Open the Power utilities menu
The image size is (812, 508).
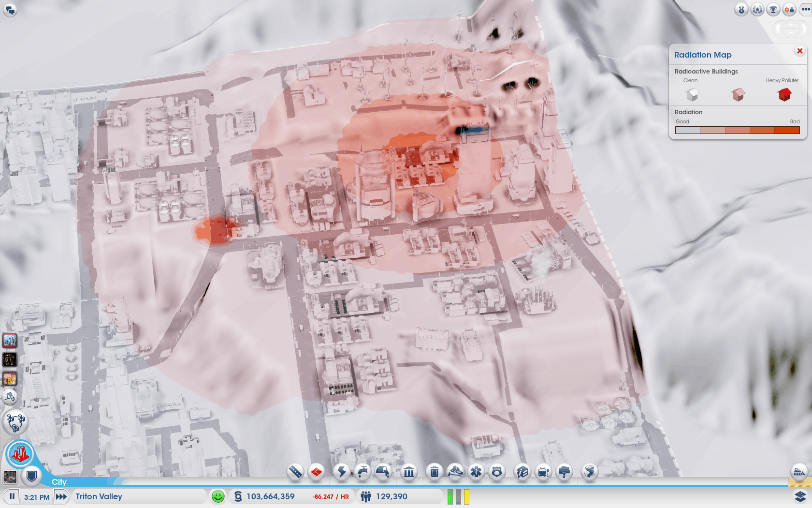pos(342,471)
